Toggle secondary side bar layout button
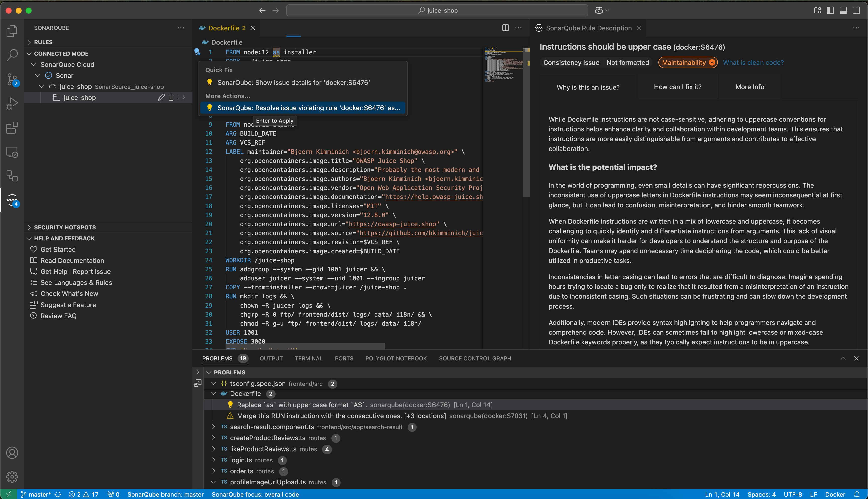 (x=856, y=10)
